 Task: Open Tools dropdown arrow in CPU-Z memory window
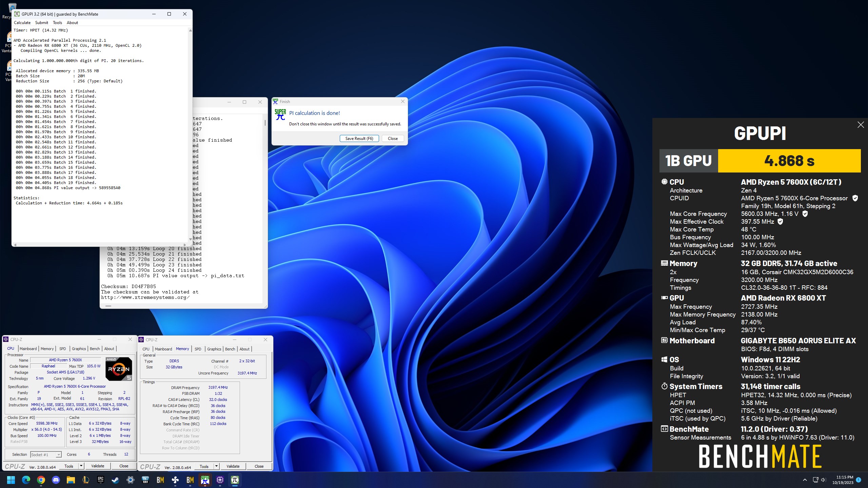point(216,466)
